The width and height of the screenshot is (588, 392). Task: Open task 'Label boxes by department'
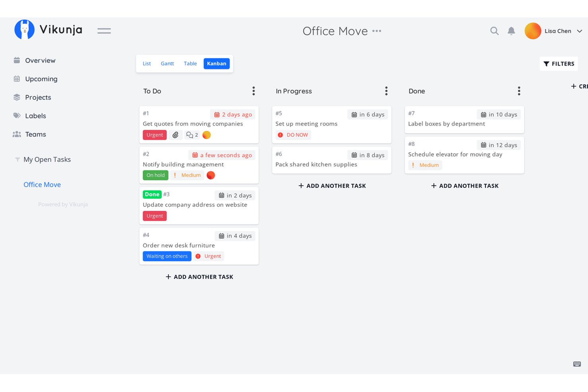coord(447,124)
